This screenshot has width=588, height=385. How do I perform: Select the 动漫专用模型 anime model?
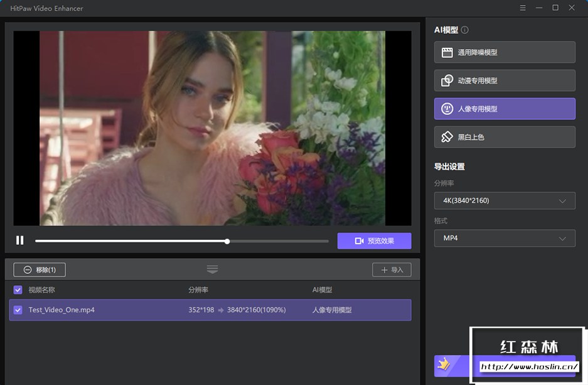(505, 80)
